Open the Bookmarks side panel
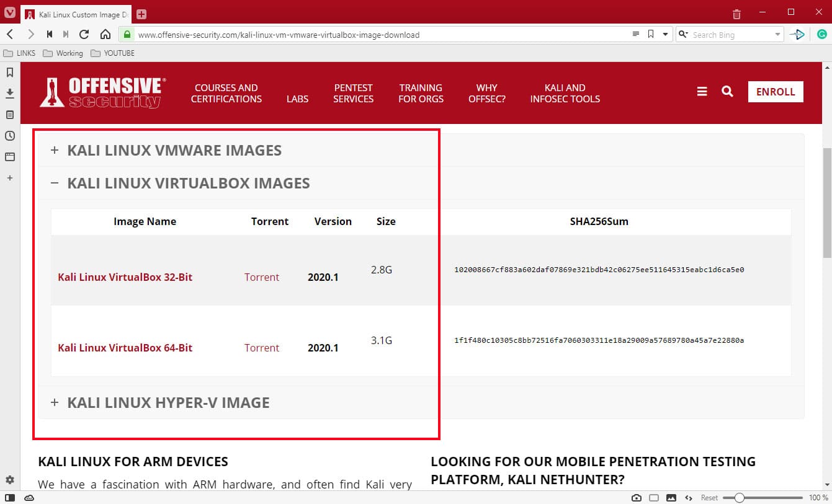 10,73
